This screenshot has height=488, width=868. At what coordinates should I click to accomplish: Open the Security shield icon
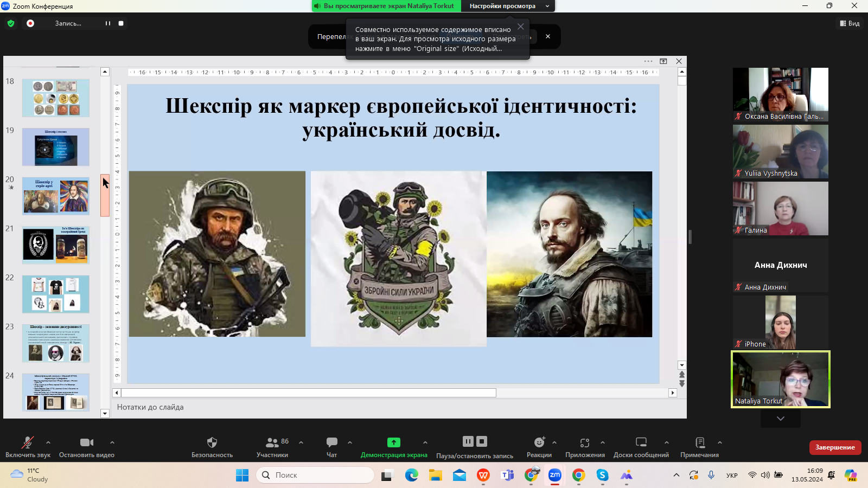click(212, 442)
